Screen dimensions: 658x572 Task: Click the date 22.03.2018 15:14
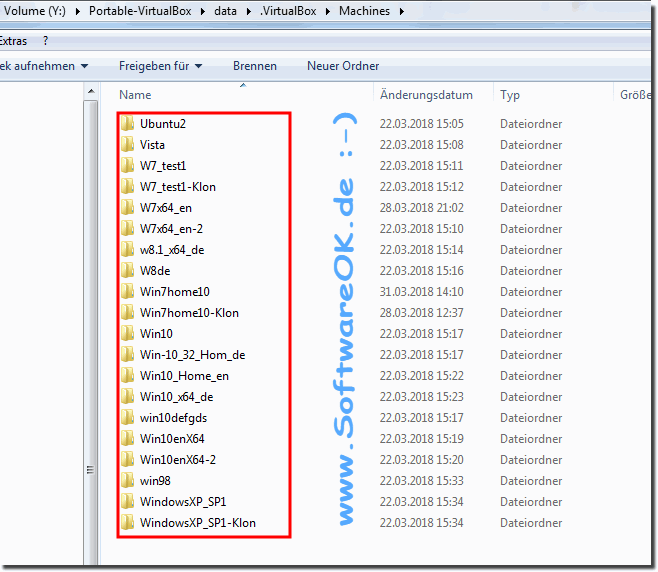pos(421,250)
